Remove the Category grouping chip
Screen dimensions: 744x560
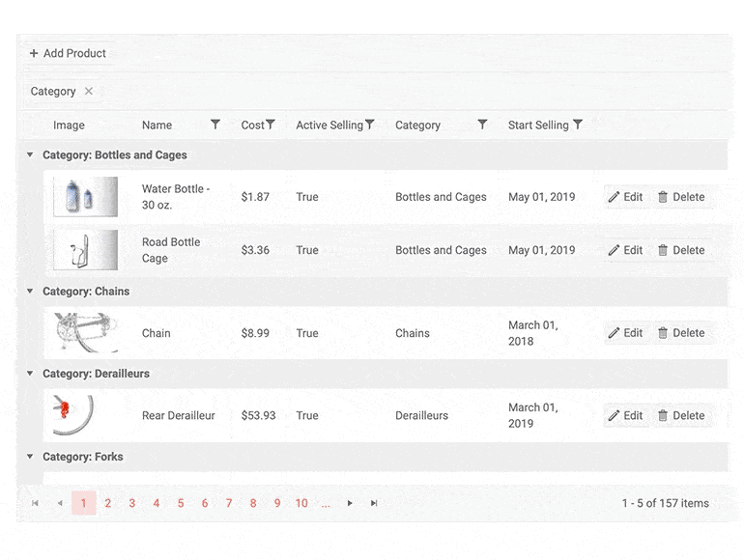coord(89,91)
